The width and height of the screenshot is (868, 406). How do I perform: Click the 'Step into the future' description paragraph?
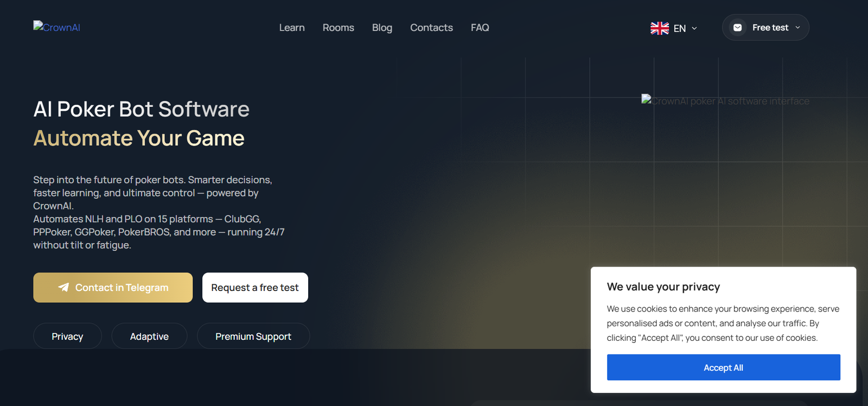pyautogui.click(x=159, y=212)
